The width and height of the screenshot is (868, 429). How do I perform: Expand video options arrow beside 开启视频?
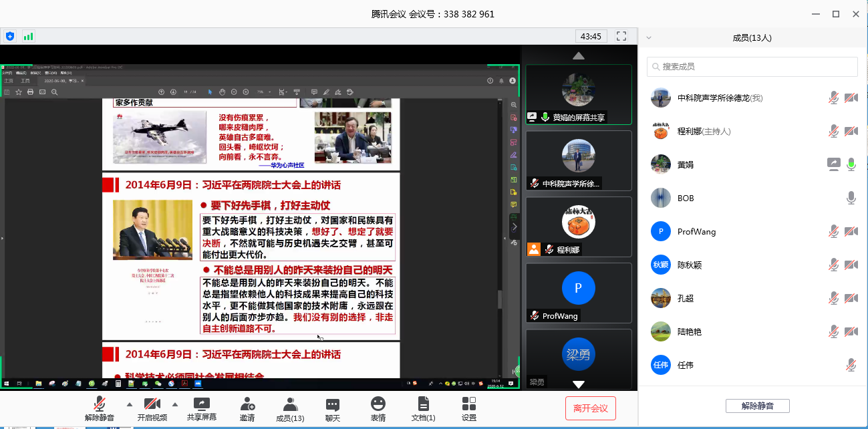coord(175,404)
